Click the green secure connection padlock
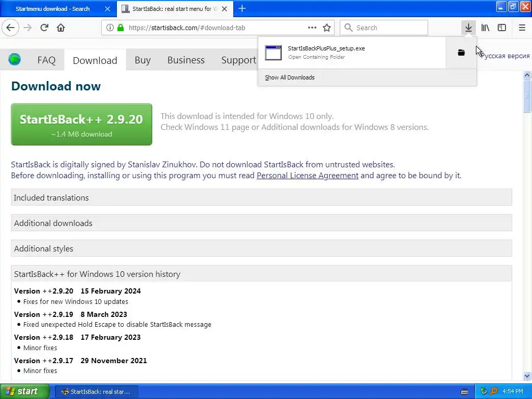532x399 pixels. pyautogui.click(x=121, y=28)
